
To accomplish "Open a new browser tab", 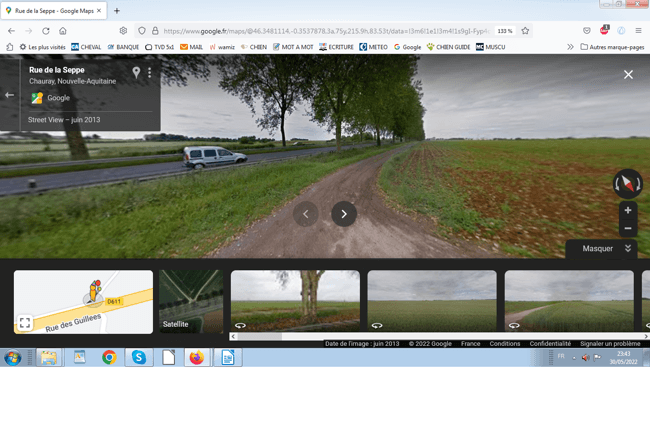I will (117, 11).
